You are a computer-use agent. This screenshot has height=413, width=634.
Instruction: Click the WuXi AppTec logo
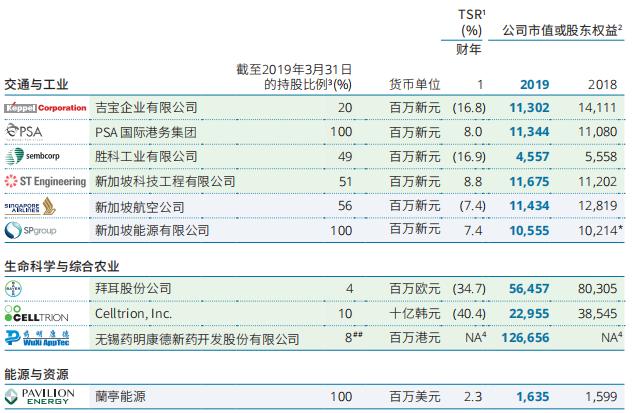[37, 338]
